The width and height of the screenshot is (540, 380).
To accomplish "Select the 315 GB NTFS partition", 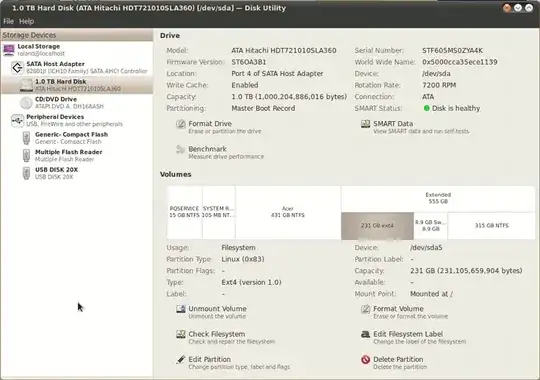I will tap(491, 226).
